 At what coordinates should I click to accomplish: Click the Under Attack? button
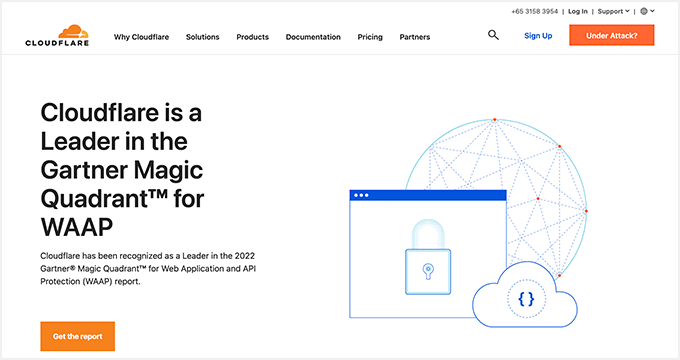click(x=611, y=35)
